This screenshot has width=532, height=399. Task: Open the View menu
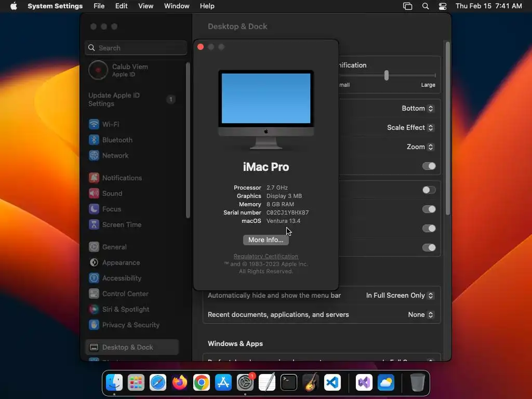146,6
